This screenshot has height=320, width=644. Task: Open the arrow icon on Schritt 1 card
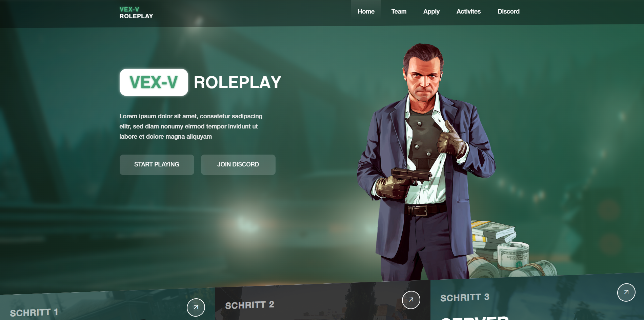[196, 307]
